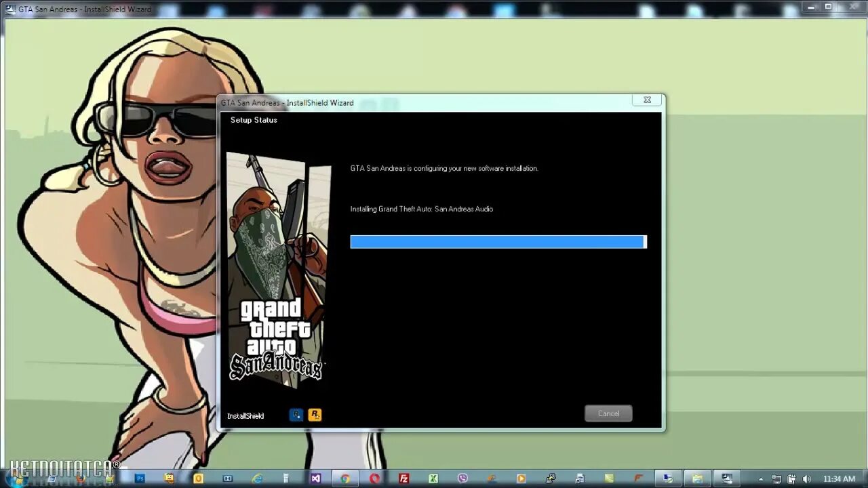Open Excel from the taskbar
The image size is (868, 488).
[x=433, y=479]
